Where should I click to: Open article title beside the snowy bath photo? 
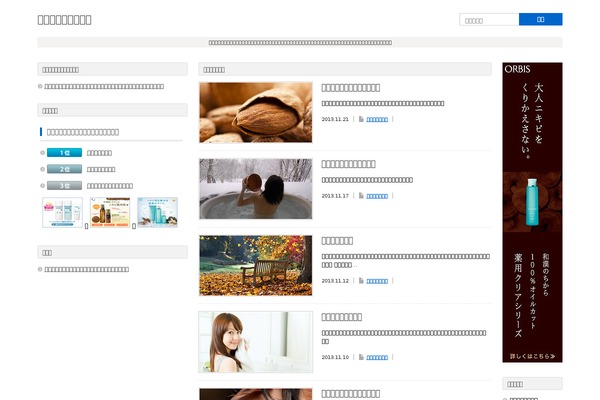pos(348,164)
